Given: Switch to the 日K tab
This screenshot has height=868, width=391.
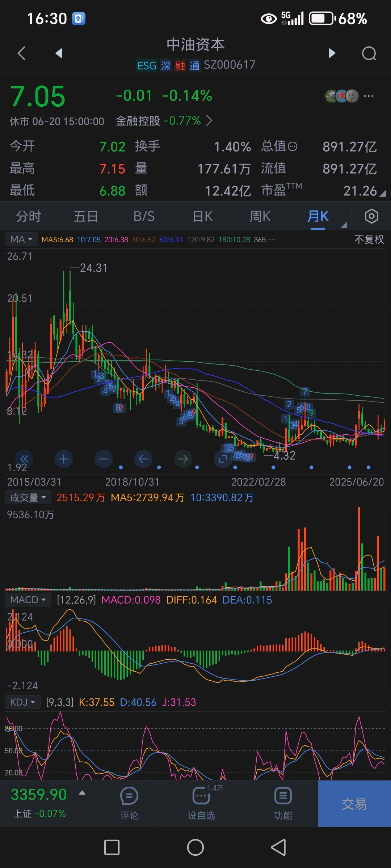Looking at the screenshot, I should [x=202, y=216].
